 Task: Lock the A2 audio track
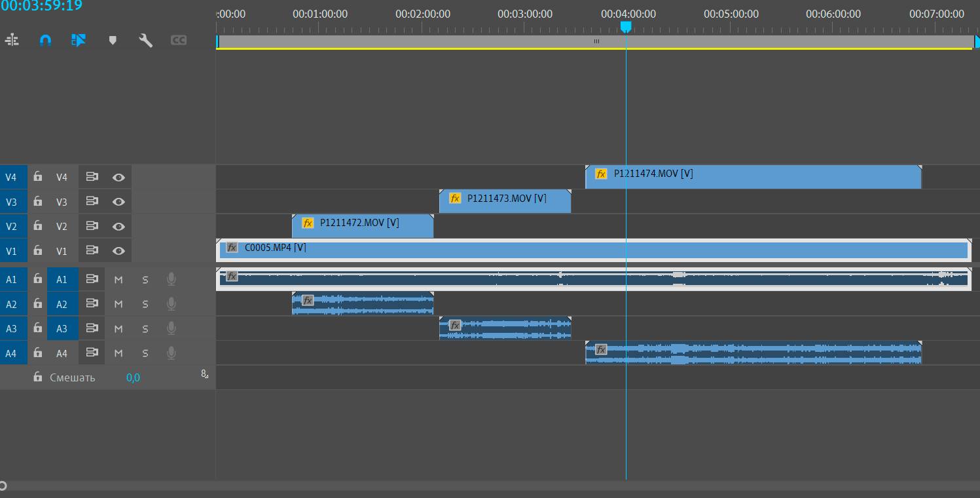(38, 303)
